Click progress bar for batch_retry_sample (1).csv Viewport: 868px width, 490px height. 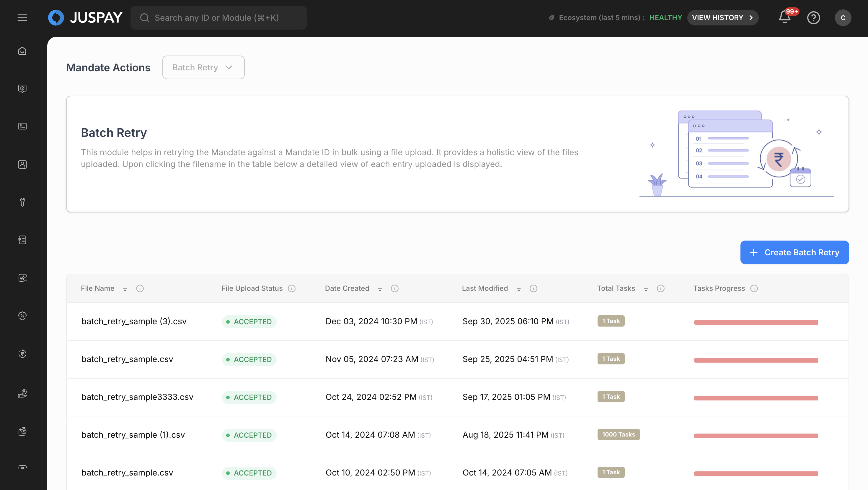pyautogui.click(x=756, y=435)
